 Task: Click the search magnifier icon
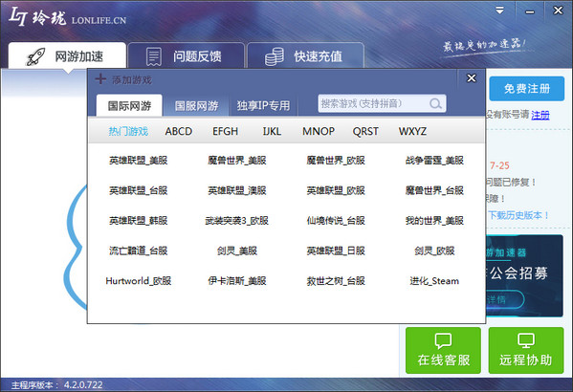pos(435,104)
